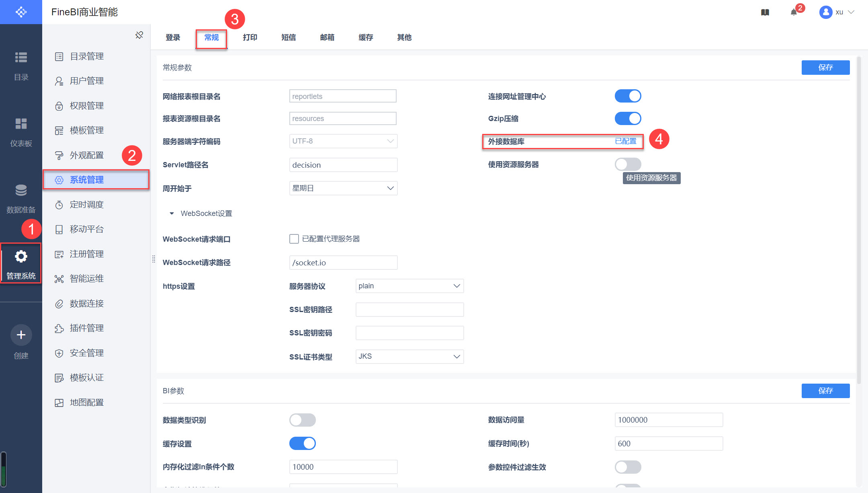
Task: Check 已配置代理服务器 checkbox
Action: click(294, 239)
